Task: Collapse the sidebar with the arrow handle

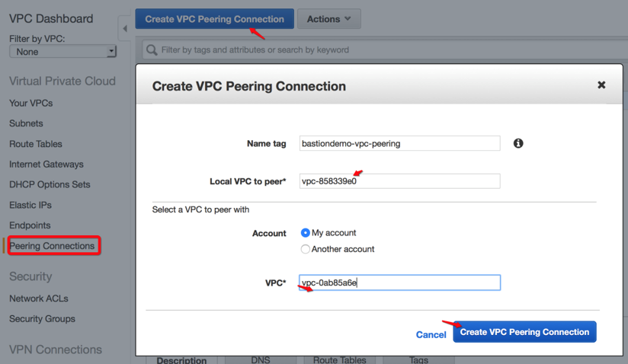Action: click(125, 29)
